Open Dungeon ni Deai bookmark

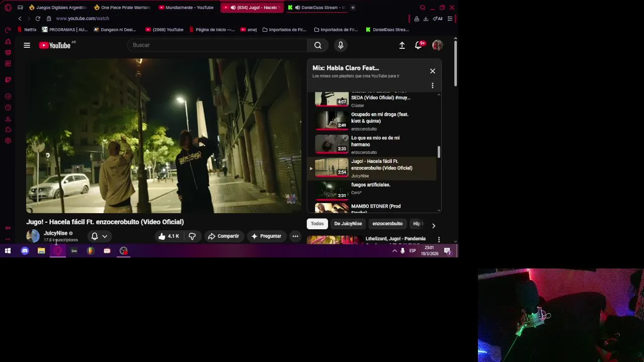[x=115, y=30]
